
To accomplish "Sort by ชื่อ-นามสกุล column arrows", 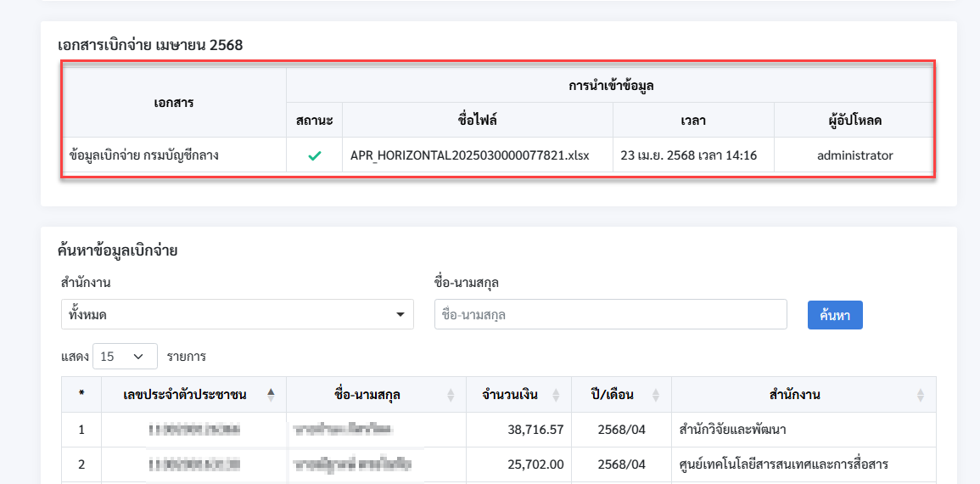I will click(x=451, y=395).
